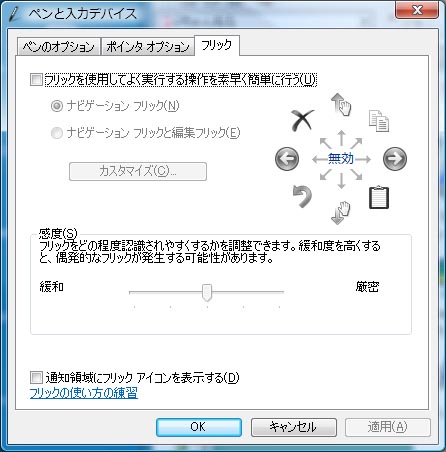Viewport: 446px width, 452px height.
Task: Click the pen icon in title bar
Action: pos(15,14)
